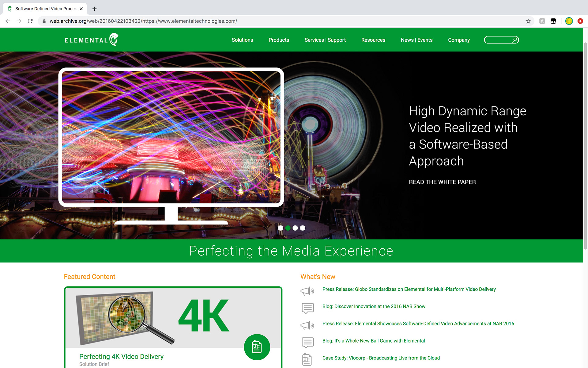Screen dimensions: 588x368
Task: Open the Company menu
Action: (459, 40)
